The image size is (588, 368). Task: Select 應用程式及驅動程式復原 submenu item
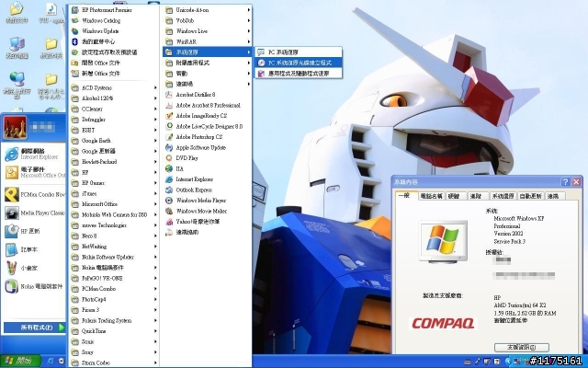tap(299, 74)
